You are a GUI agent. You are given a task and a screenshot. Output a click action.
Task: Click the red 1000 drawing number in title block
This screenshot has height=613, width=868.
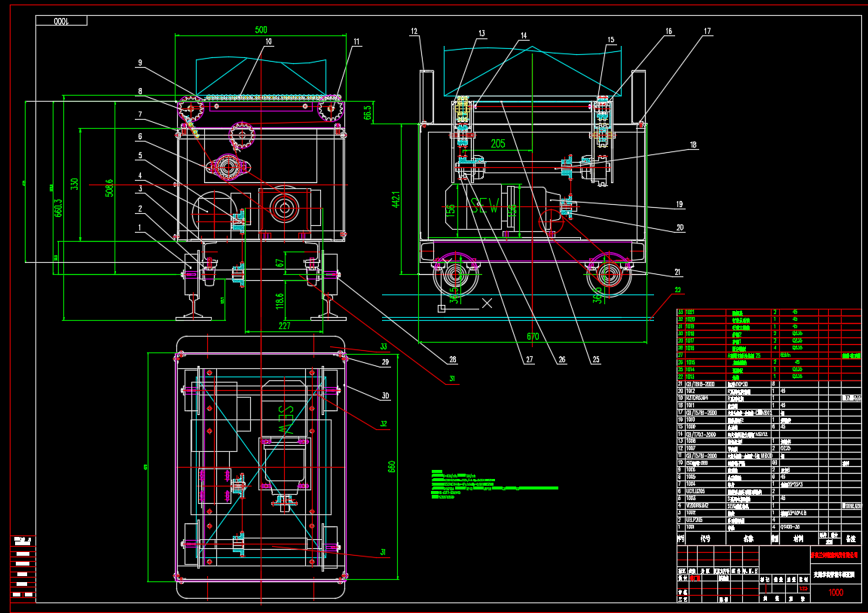pos(836,593)
